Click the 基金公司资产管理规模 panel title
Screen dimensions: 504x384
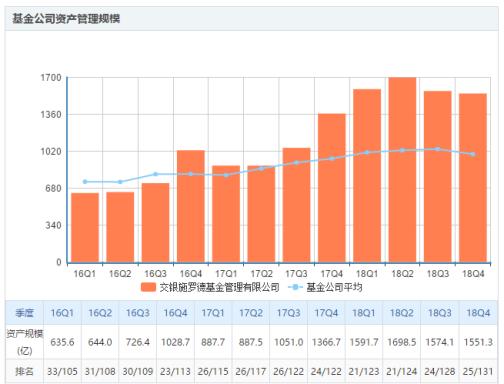point(66,19)
